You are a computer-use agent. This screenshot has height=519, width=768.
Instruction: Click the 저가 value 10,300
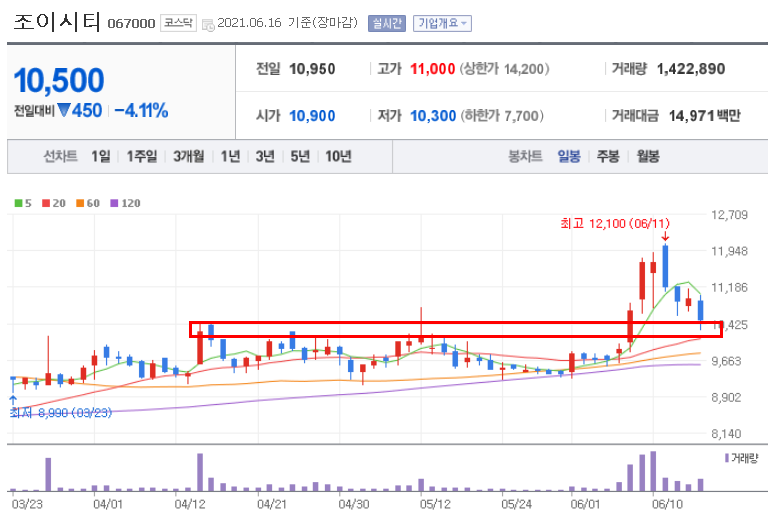(x=433, y=116)
